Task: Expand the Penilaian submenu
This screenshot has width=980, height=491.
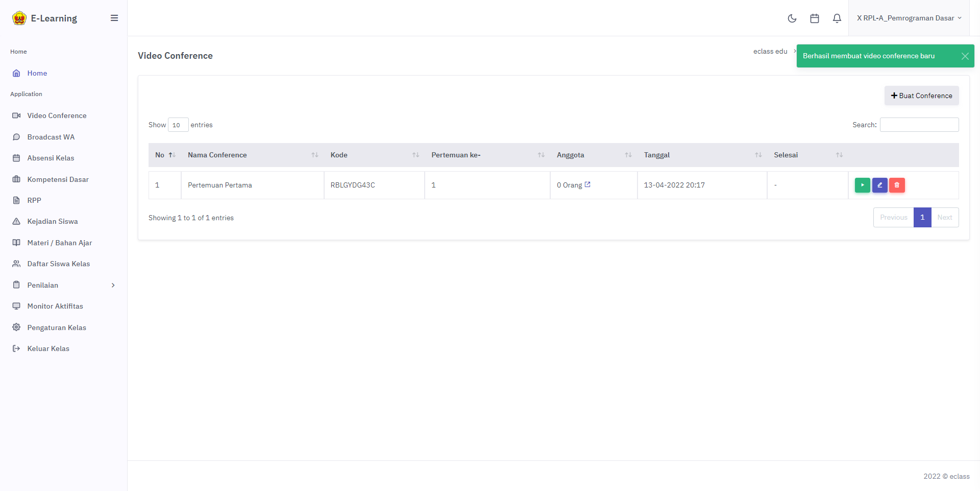Action: pyautogui.click(x=63, y=285)
